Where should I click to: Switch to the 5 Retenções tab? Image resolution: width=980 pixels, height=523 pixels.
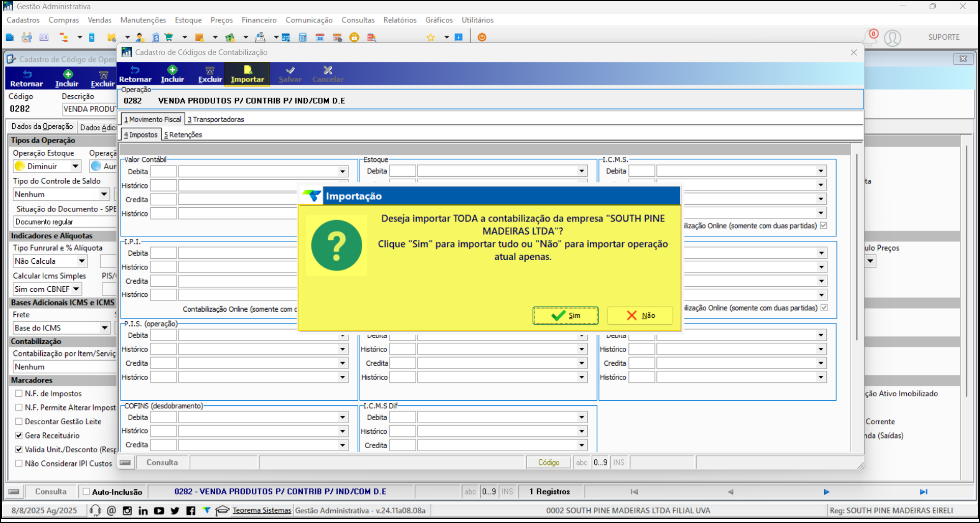tap(183, 134)
